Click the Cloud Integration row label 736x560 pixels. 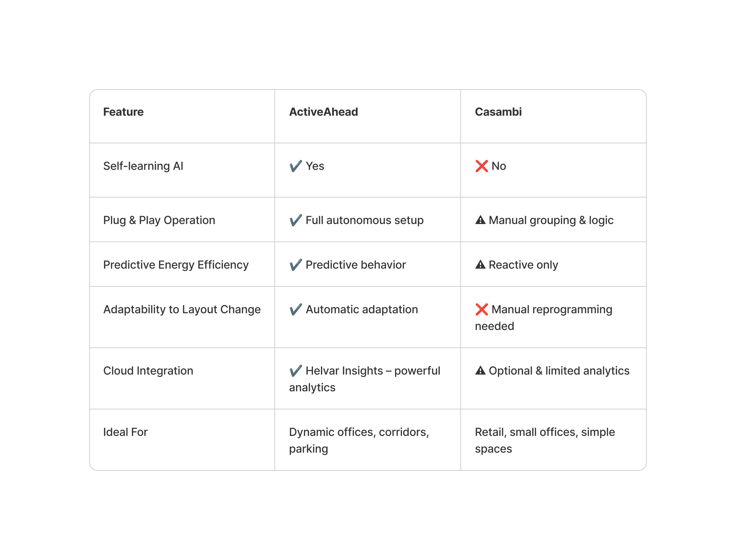(x=148, y=371)
